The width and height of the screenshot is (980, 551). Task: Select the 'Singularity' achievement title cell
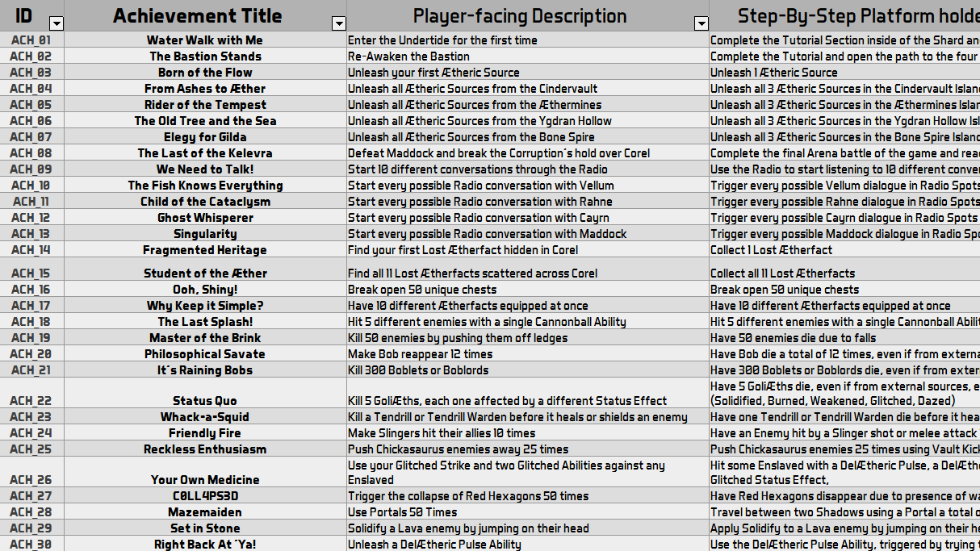coord(204,233)
